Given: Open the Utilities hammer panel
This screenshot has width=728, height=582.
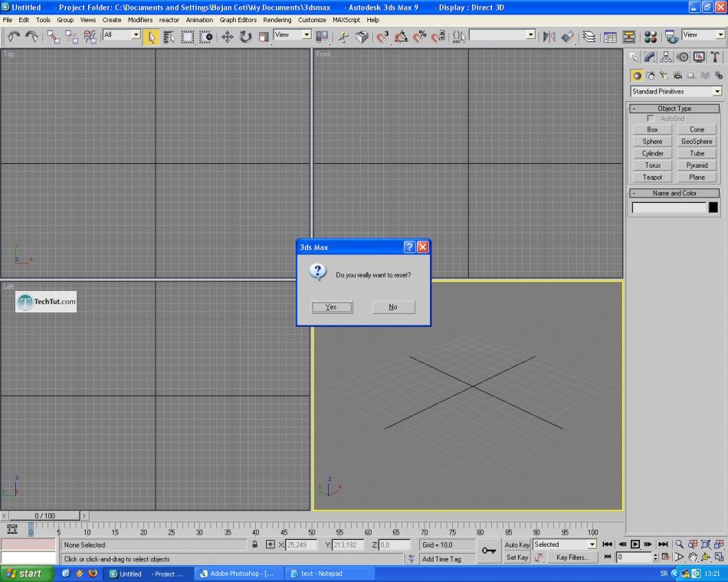Looking at the screenshot, I should pyautogui.click(x=715, y=57).
